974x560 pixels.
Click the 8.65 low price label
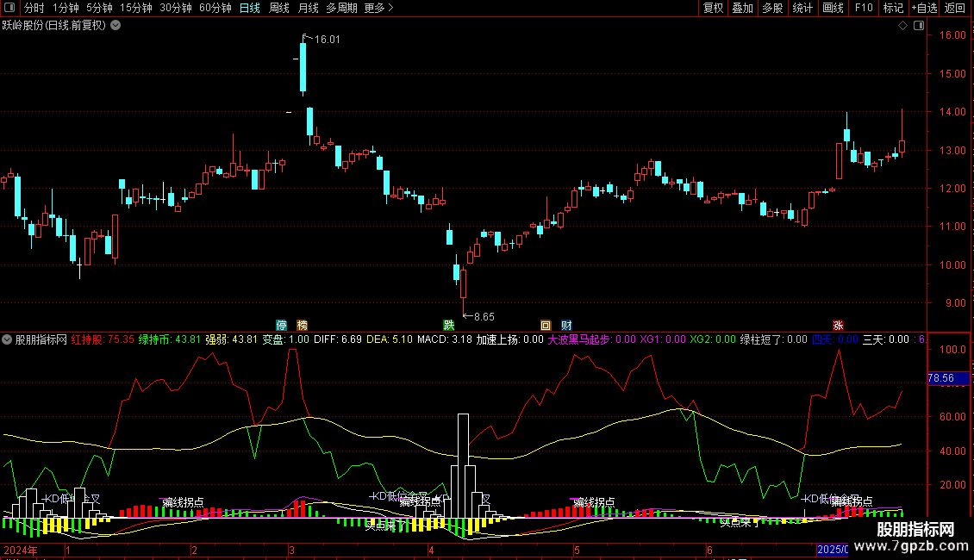coord(484,317)
